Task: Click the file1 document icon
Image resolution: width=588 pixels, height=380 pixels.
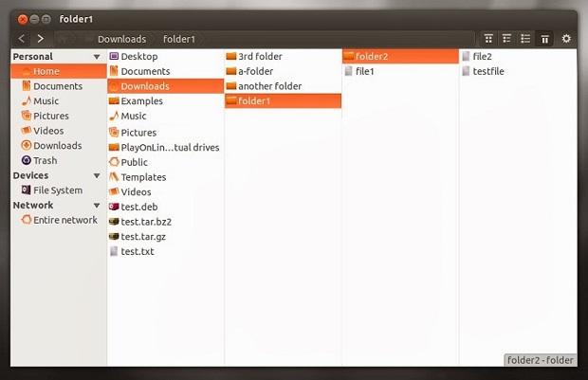Action: tap(349, 71)
